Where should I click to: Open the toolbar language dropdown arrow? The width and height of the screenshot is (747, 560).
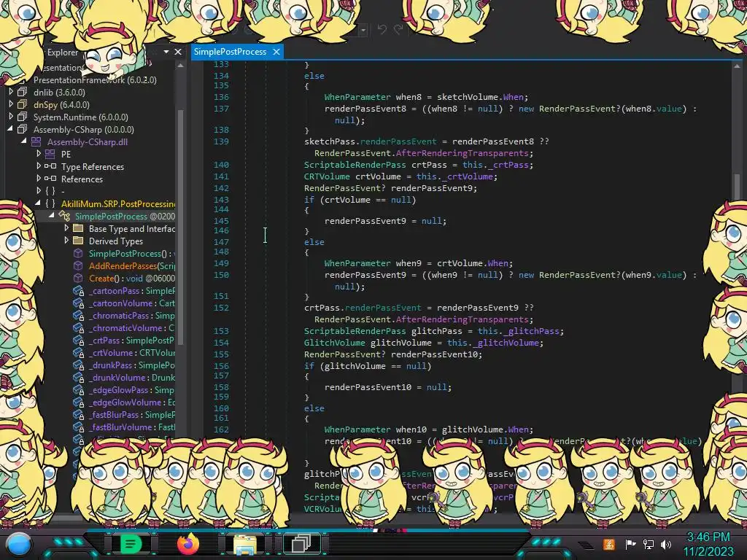[x=363, y=30]
